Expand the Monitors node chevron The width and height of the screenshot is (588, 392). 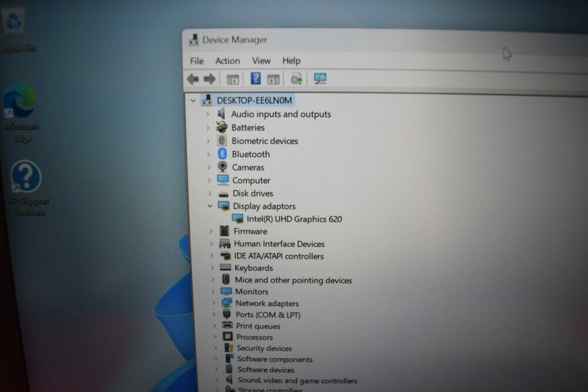coord(213,291)
